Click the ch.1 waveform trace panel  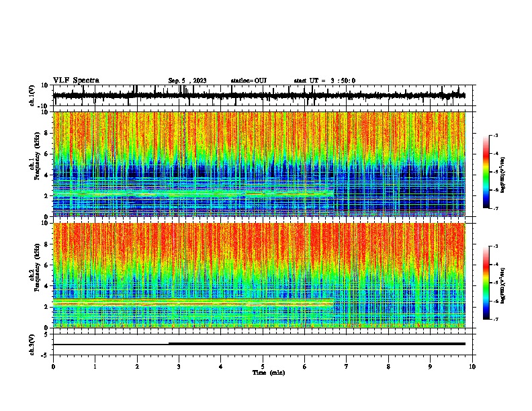pos(264,95)
